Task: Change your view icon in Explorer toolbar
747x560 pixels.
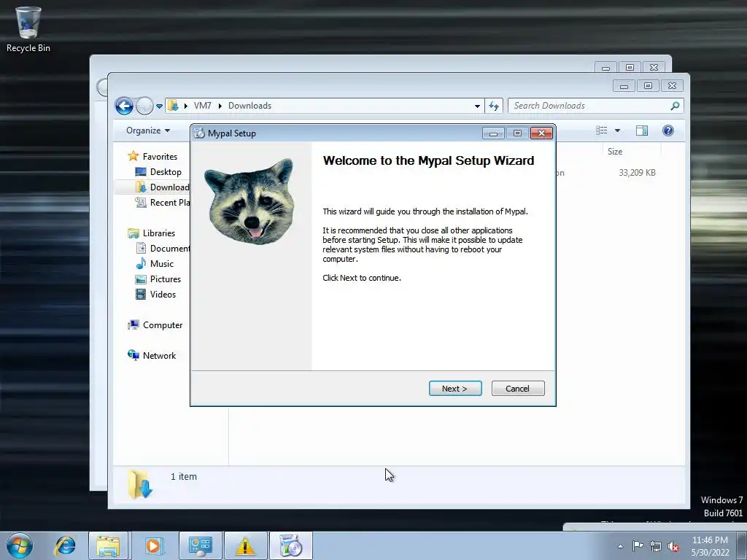Action: [602, 131]
